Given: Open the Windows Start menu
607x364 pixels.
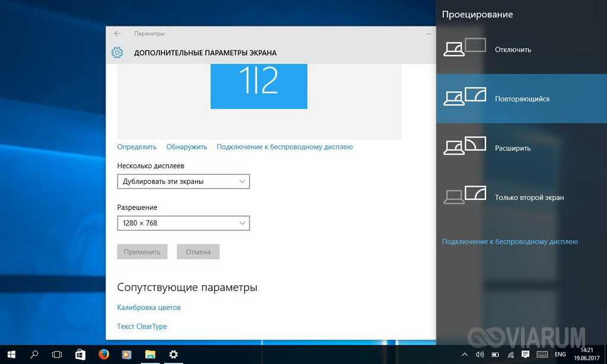Looking at the screenshot, I should pyautogui.click(x=11, y=355).
